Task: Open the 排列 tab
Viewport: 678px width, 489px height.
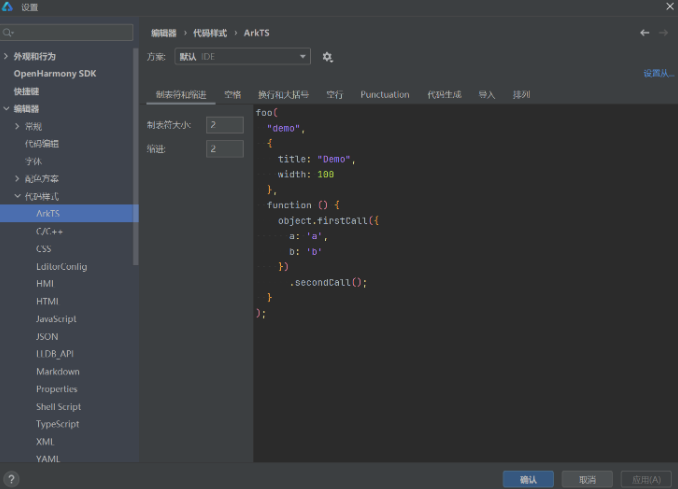Action: pyautogui.click(x=521, y=95)
